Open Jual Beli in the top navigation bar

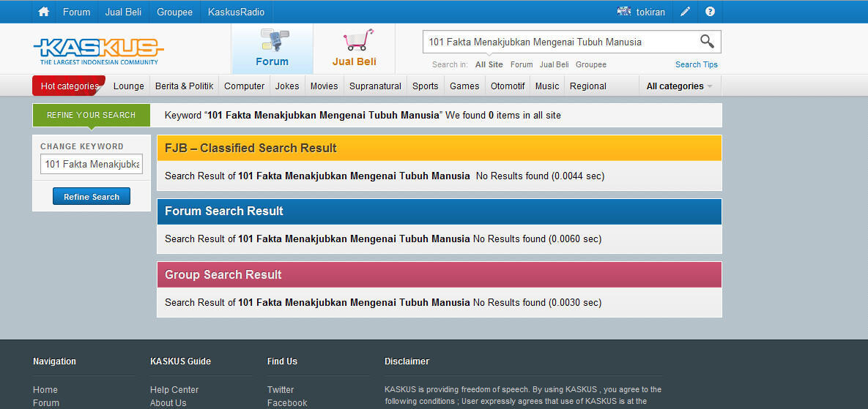click(123, 12)
